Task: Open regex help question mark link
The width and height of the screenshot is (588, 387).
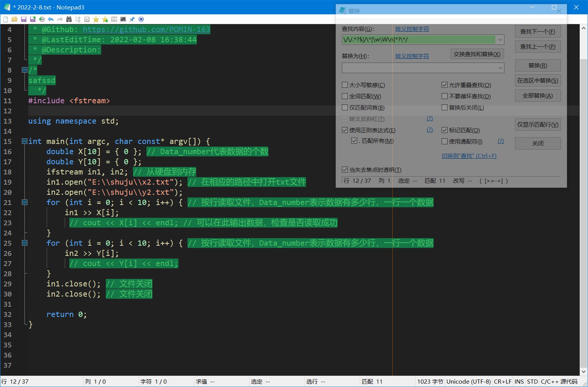Action: coord(430,130)
